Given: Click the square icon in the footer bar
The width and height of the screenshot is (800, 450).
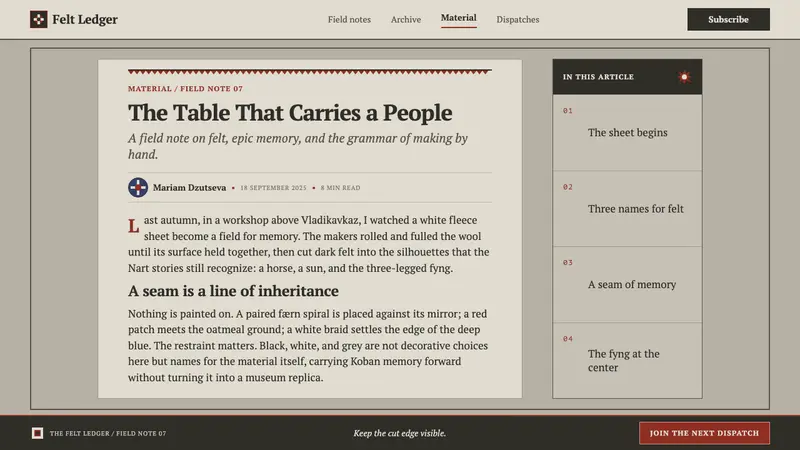Looking at the screenshot, I should (37, 433).
